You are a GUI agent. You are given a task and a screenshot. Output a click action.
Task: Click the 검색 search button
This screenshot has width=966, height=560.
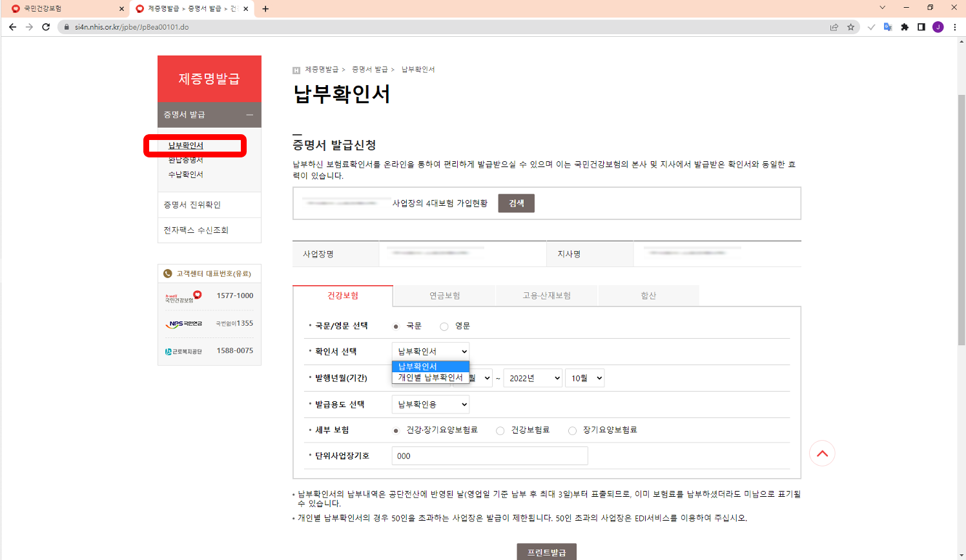(x=516, y=203)
